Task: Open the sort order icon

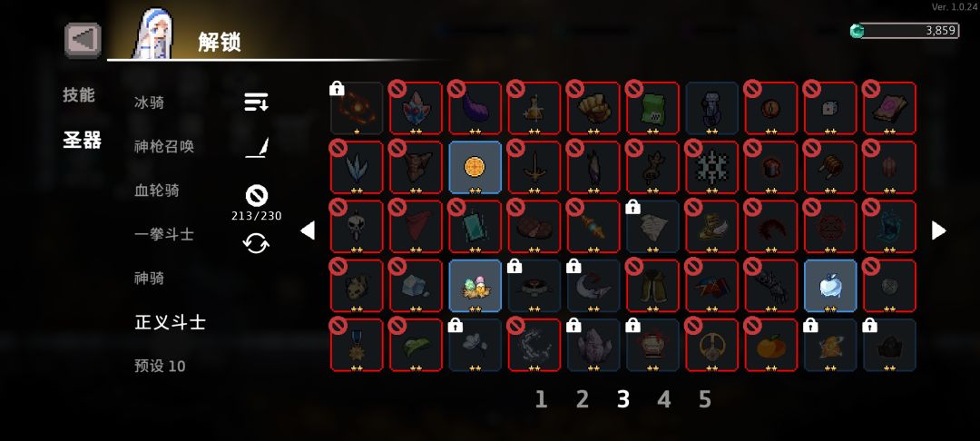Action: pos(256,102)
